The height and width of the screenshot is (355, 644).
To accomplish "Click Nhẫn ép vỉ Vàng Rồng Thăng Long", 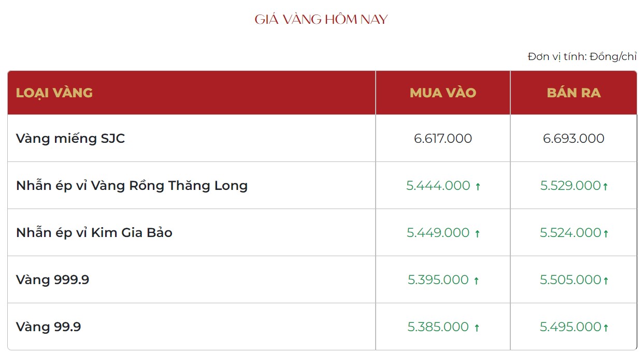I will tap(132, 186).
